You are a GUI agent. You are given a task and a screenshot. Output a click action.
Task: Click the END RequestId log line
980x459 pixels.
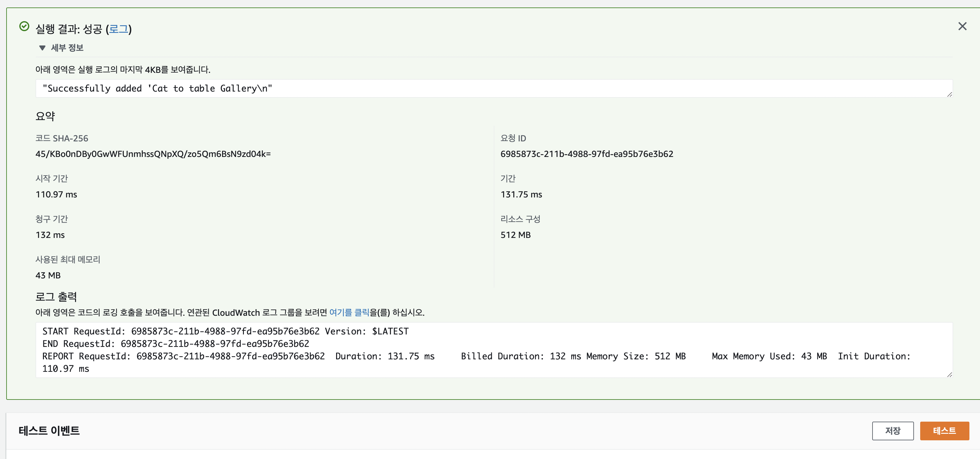(x=175, y=344)
